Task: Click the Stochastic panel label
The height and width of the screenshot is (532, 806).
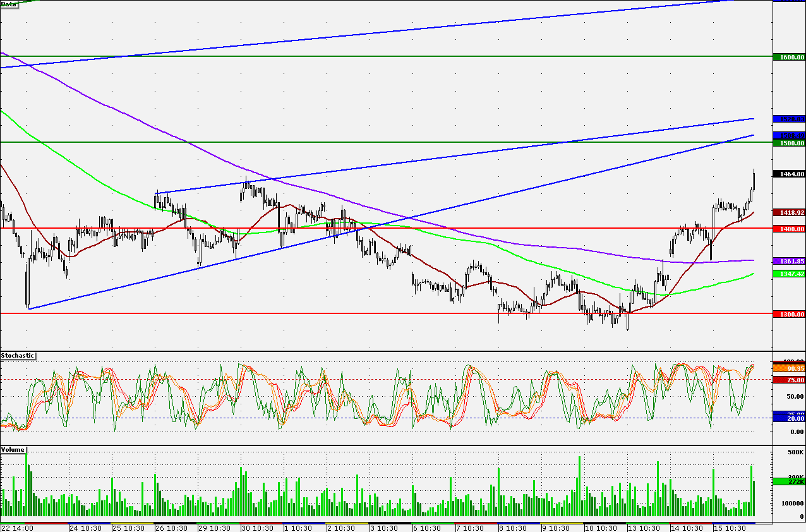Action: (x=18, y=356)
